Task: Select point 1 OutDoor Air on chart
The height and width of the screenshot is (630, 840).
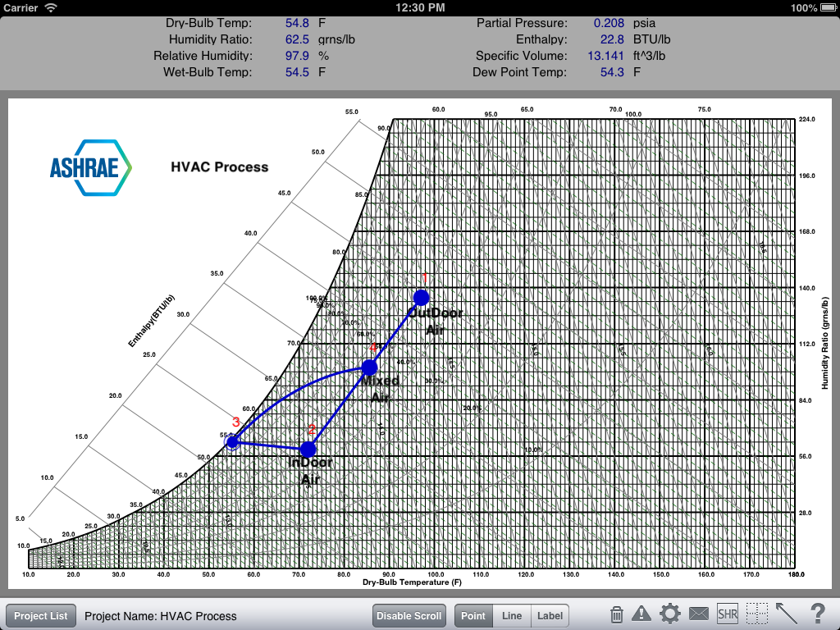Action: 421,297
